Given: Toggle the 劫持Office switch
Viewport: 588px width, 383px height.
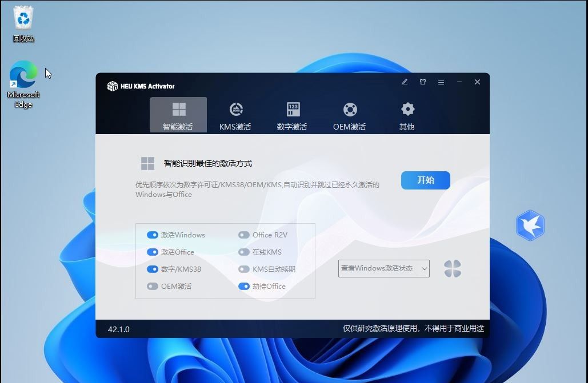Looking at the screenshot, I should point(244,287).
